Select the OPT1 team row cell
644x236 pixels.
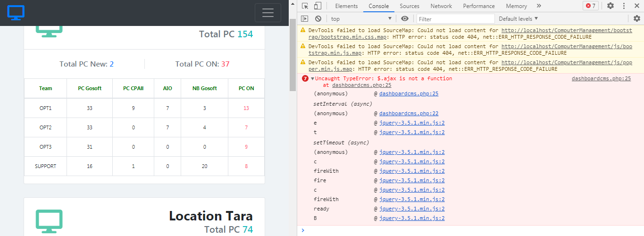46,108
